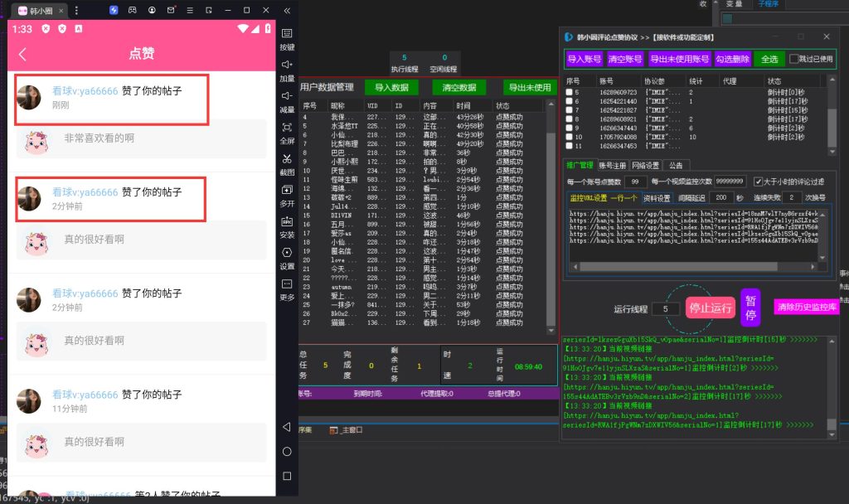Viewport: 849px width, 504px height.
Task: Open the 多开 multi-instance icon
Action: click(287, 190)
